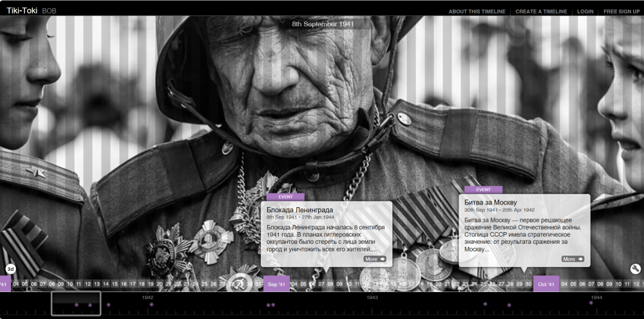Viewport: 644px width, 319px height.
Task: Click the purple EVENT tag above Битва за Москву
Action: tap(483, 190)
